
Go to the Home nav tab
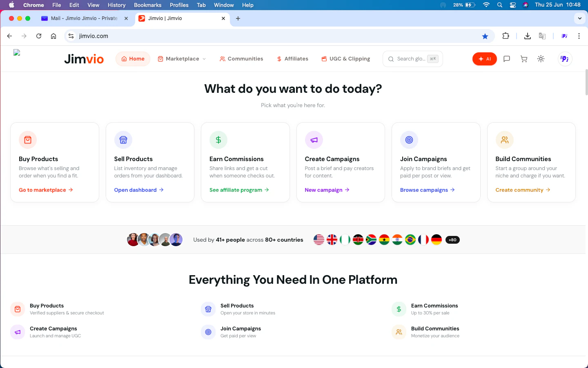click(x=133, y=59)
